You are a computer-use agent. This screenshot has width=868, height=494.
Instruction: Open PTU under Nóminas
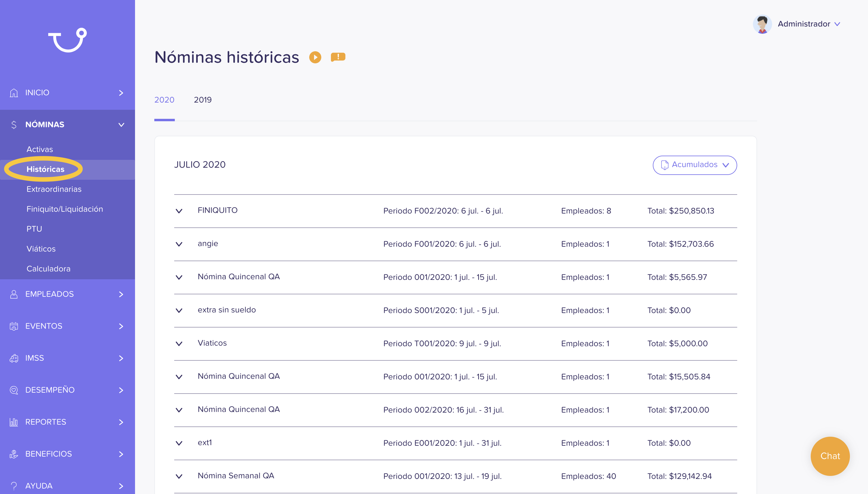[34, 229]
